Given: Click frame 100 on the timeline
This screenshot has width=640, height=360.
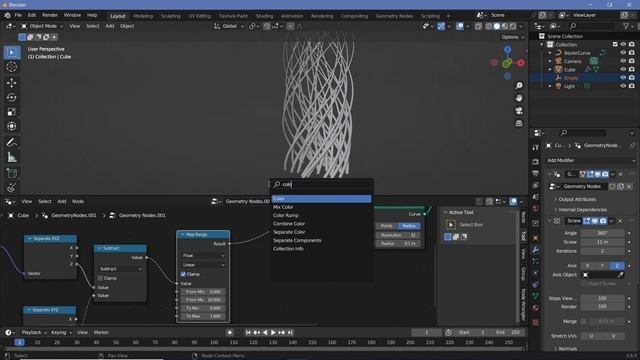Looking at the screenshot, I should click(214, 342).
